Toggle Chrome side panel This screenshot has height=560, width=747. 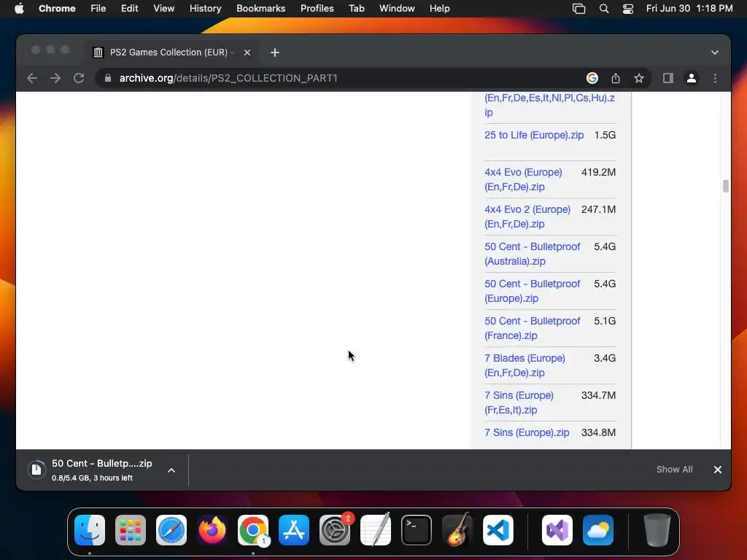pos(668,78)
